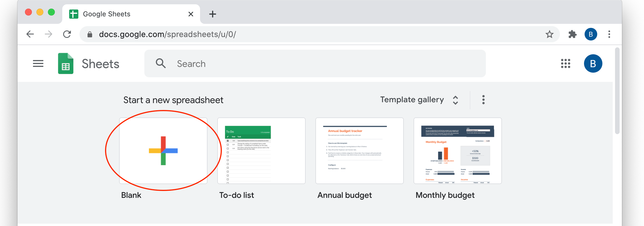Bookmark this page with the star icon

[x=549, y=34]
